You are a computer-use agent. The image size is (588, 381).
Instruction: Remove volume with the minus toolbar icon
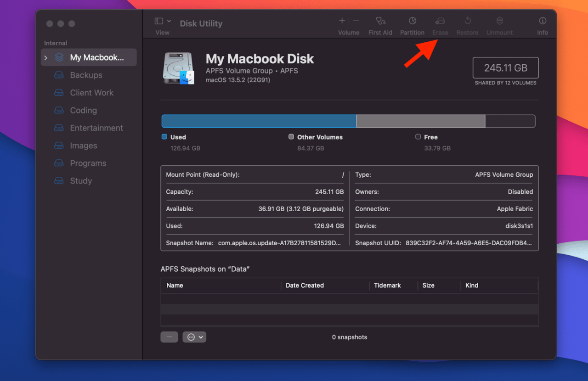click(356, 21)
